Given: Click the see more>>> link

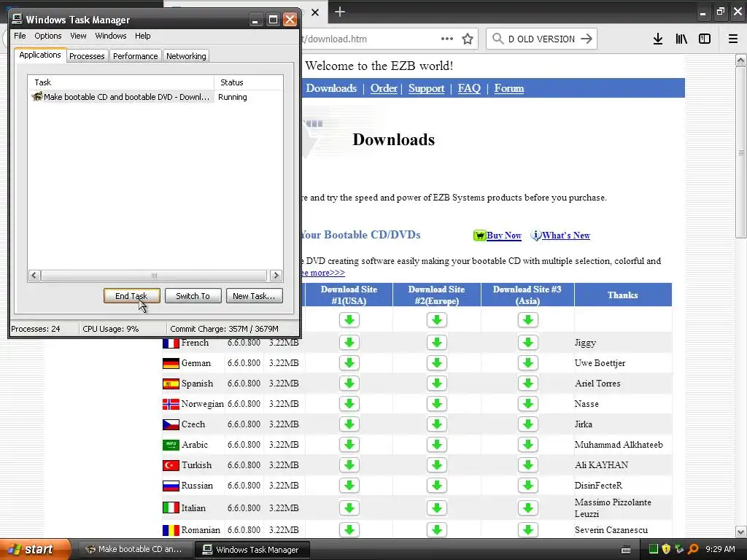Looking at the screenshot, I should (x=323, y=273).
